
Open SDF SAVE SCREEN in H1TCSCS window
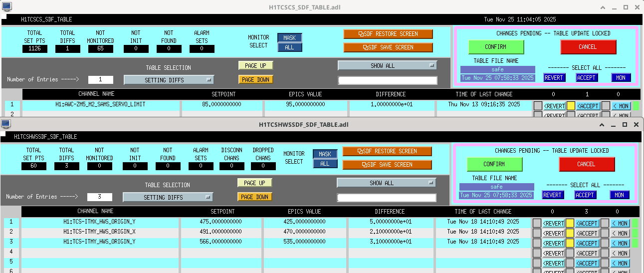[x=388, y=47]
